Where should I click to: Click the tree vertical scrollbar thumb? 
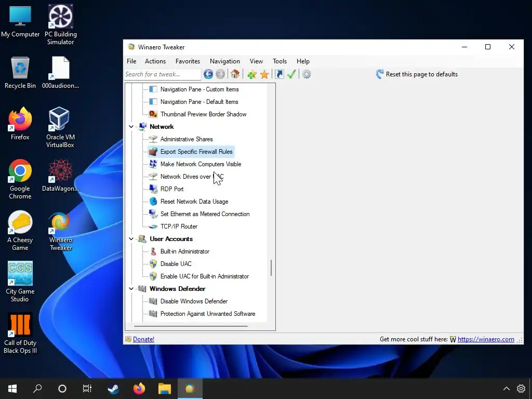(x=271, y=268)
